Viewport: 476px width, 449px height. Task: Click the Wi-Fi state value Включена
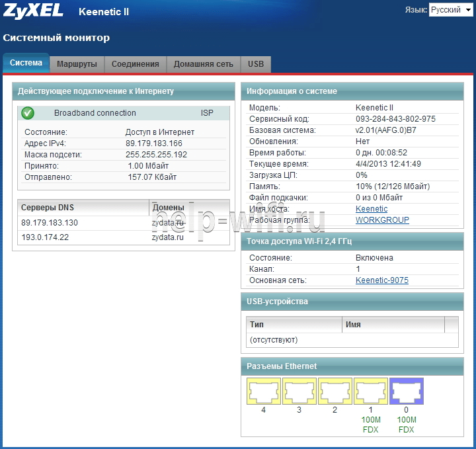click(374, 258)
